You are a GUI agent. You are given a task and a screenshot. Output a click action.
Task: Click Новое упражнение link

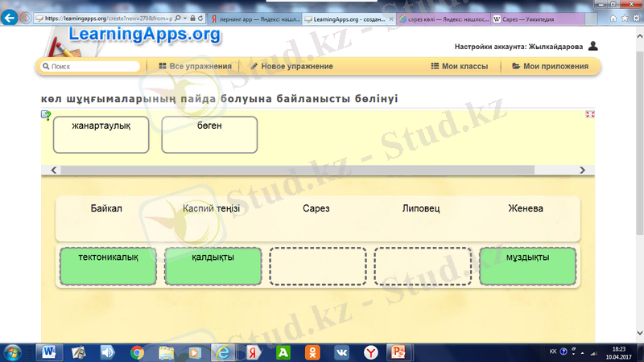291,66
